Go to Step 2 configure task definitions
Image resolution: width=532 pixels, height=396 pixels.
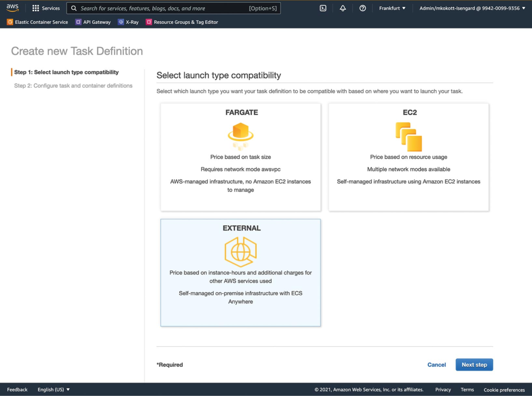[x=73, y=86]
